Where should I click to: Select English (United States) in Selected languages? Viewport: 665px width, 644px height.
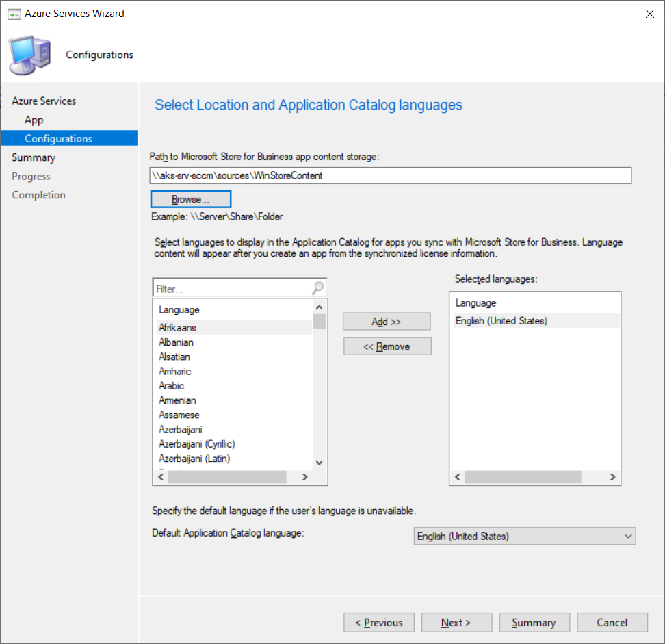coord(501,321)
